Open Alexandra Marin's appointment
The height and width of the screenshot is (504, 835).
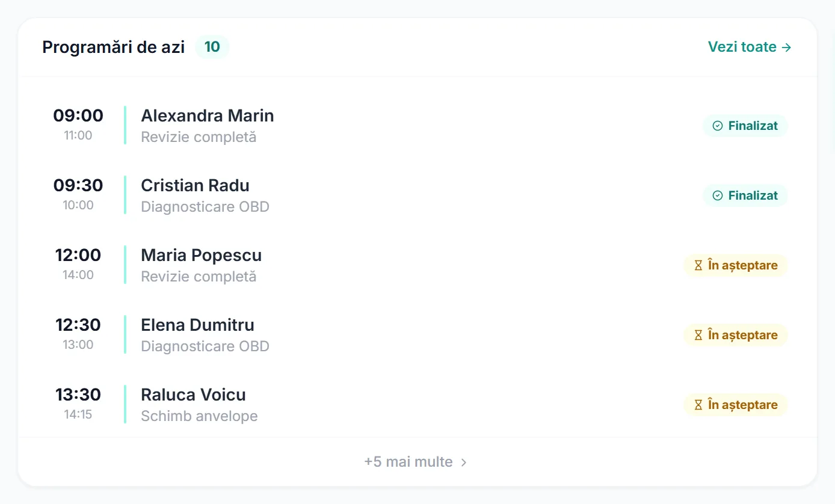417,126
